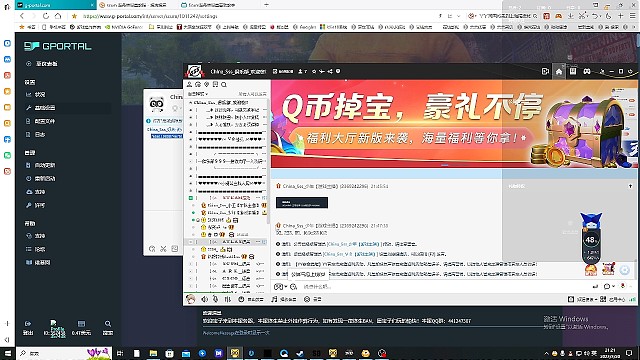Image resolution: width=640 pixels, height=360 pixels.
Task: Search channels with the magnifier icon
Action: pyautogui.click(x=224, y=84)
